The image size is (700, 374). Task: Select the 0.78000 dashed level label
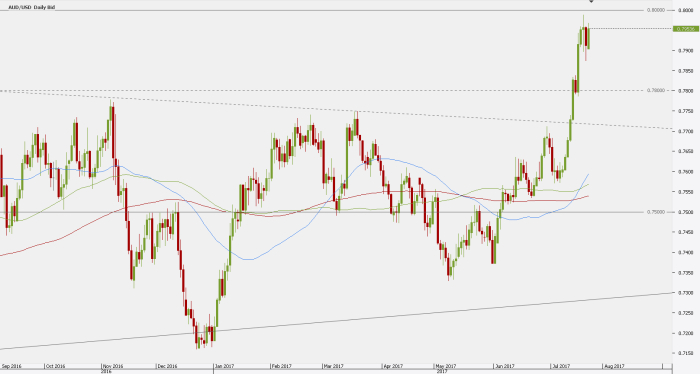click(x=655, y=90)
